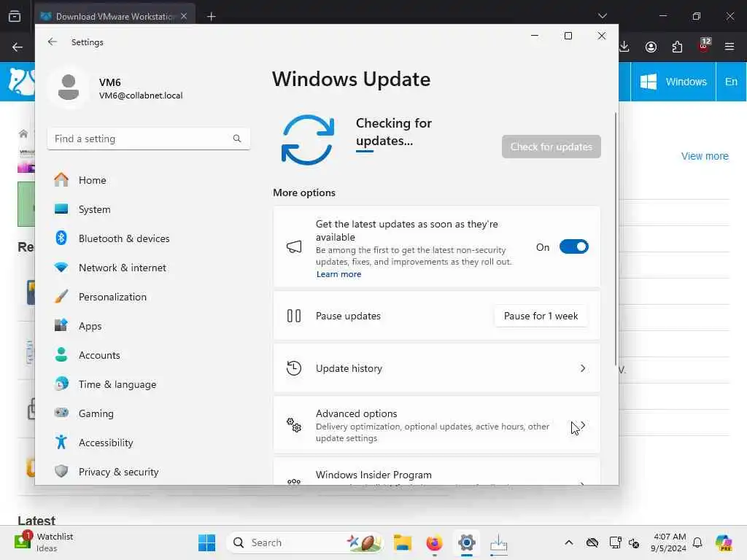Open Firefox from the taskbar

click(434, 542)
